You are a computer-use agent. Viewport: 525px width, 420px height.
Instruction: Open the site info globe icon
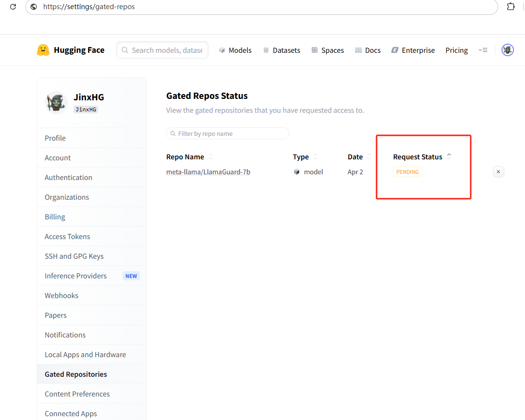tap(34, 7)
